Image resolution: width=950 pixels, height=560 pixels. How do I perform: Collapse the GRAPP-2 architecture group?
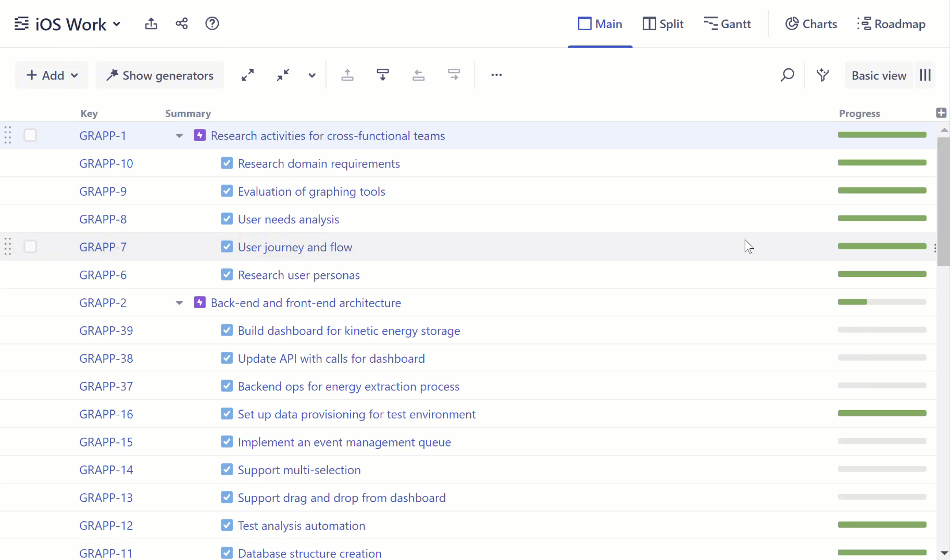point(179,303)
